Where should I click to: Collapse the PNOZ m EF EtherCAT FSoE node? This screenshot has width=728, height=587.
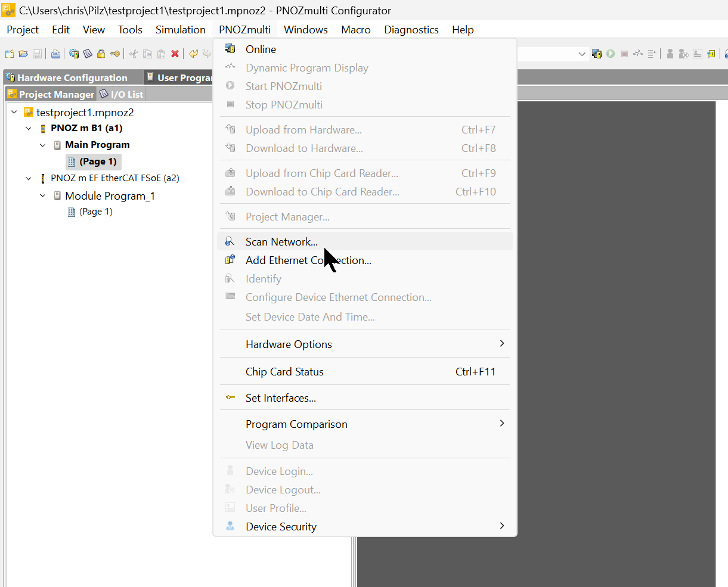click(x=29, y=178)
